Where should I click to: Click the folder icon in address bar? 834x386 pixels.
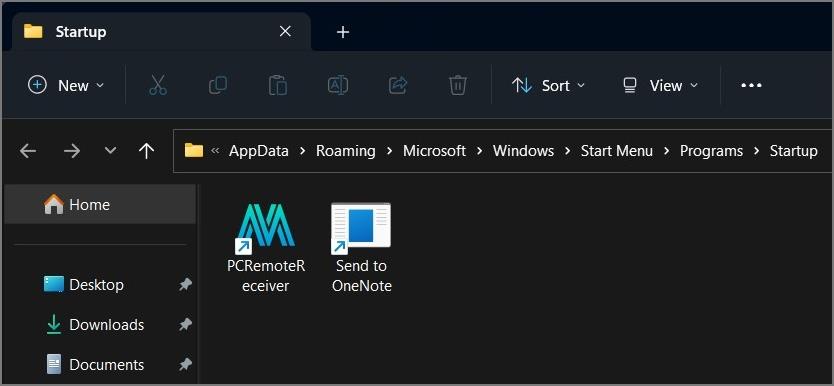tap(194, 150)
